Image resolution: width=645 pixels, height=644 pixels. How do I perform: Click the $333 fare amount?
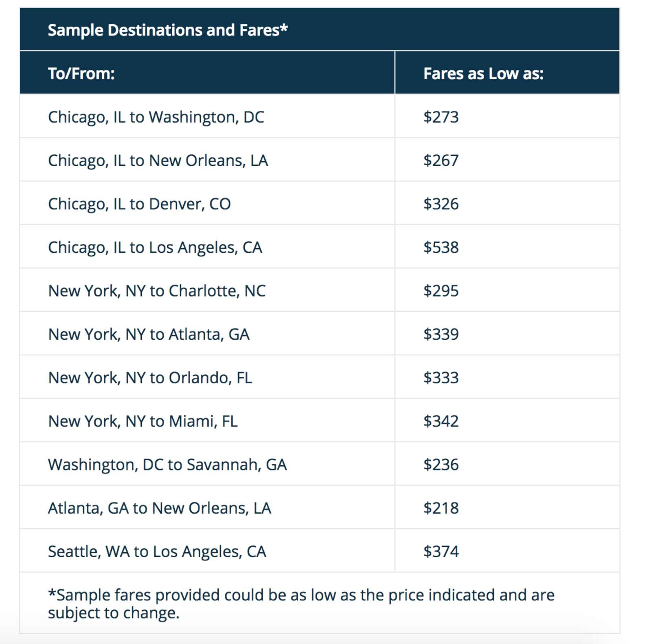pos(441,378)
